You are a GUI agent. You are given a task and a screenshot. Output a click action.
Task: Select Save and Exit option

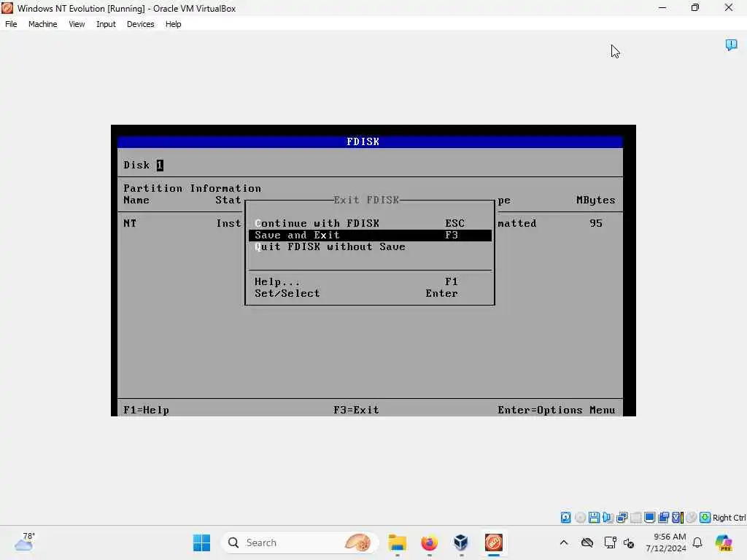coord(370,236)
